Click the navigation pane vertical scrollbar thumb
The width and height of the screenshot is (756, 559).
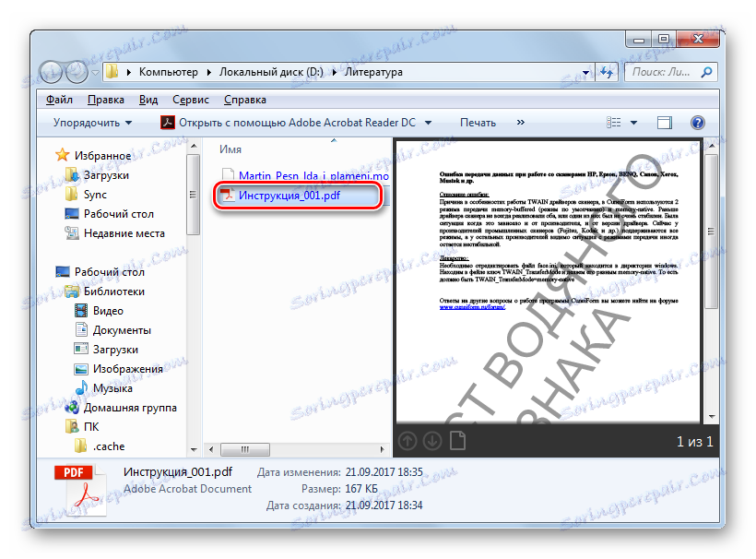[x=194, y=195]
